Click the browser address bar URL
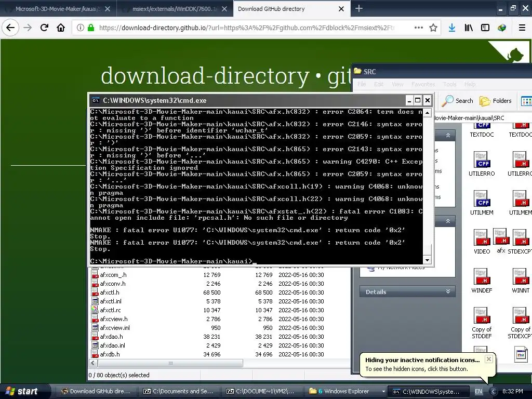The image size is (532, 399). tap(247, 28)
